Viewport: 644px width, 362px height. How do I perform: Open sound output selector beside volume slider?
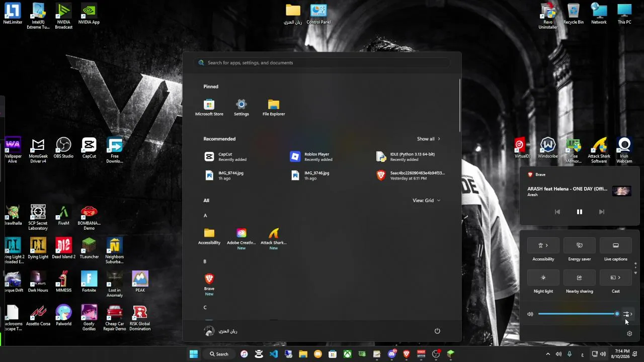click(x=628, y=314)
